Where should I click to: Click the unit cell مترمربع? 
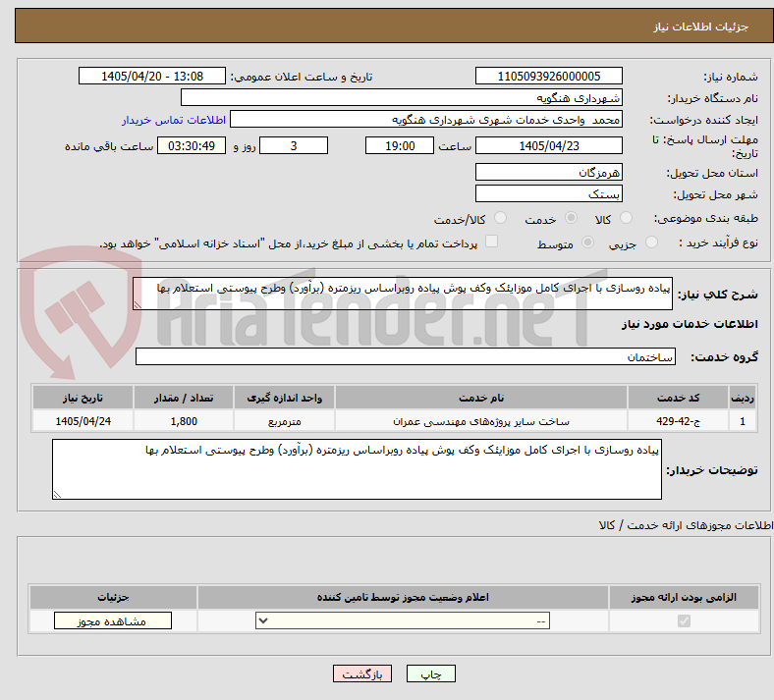[x=284, y=421]
